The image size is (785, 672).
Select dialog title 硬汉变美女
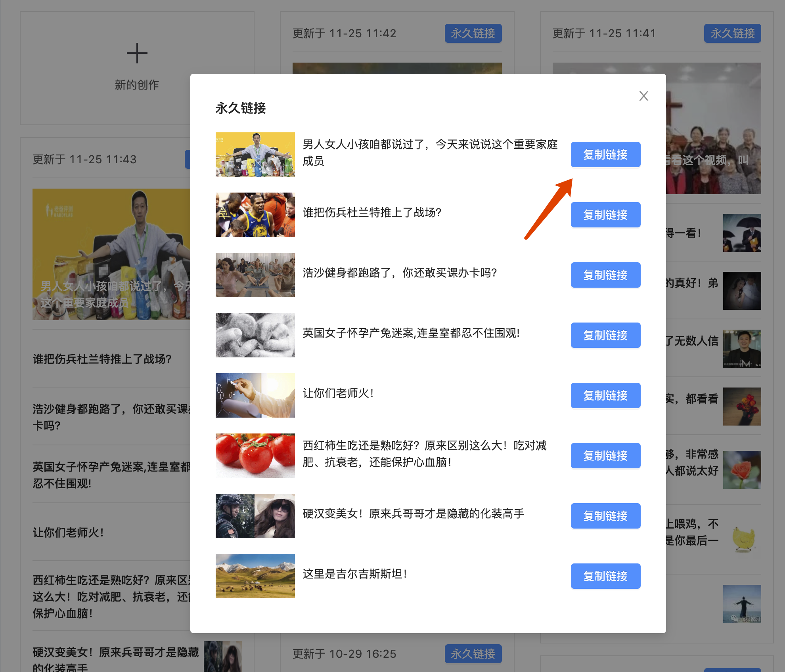coord(414,514)
